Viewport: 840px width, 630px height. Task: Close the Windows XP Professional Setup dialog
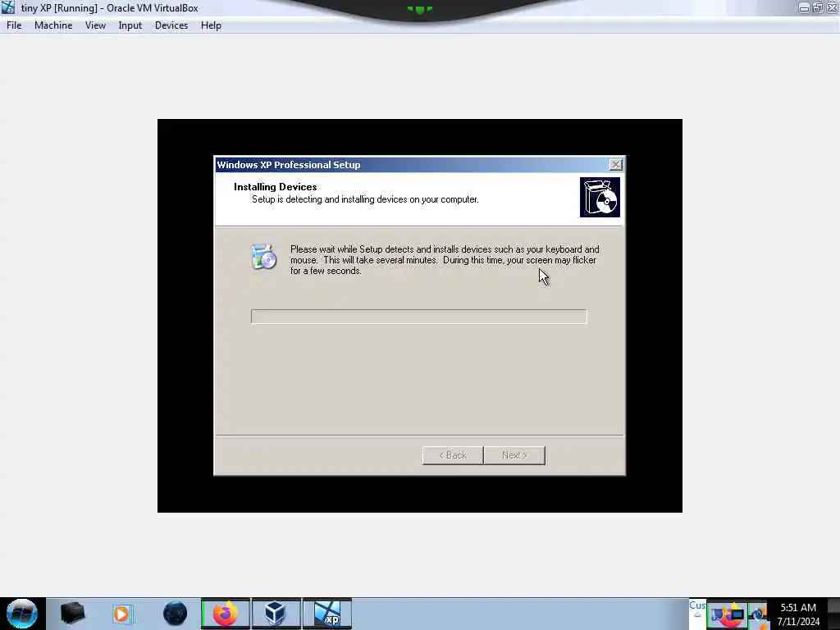tap(615, 164)
